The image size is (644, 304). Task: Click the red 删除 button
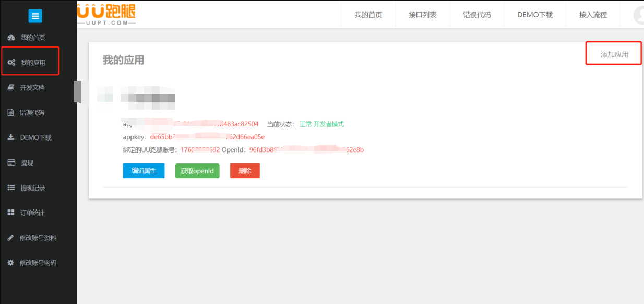tap(245, 171)
